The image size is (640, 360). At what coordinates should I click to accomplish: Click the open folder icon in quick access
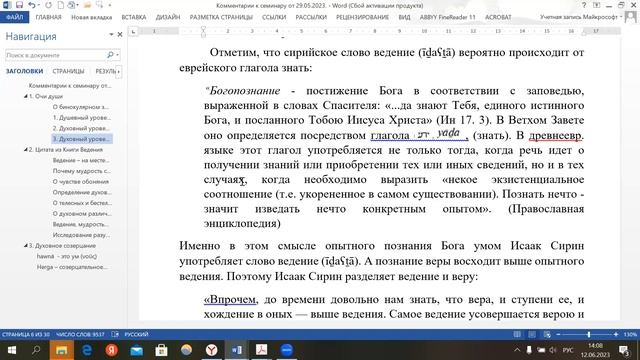click(x=87, y=5)
